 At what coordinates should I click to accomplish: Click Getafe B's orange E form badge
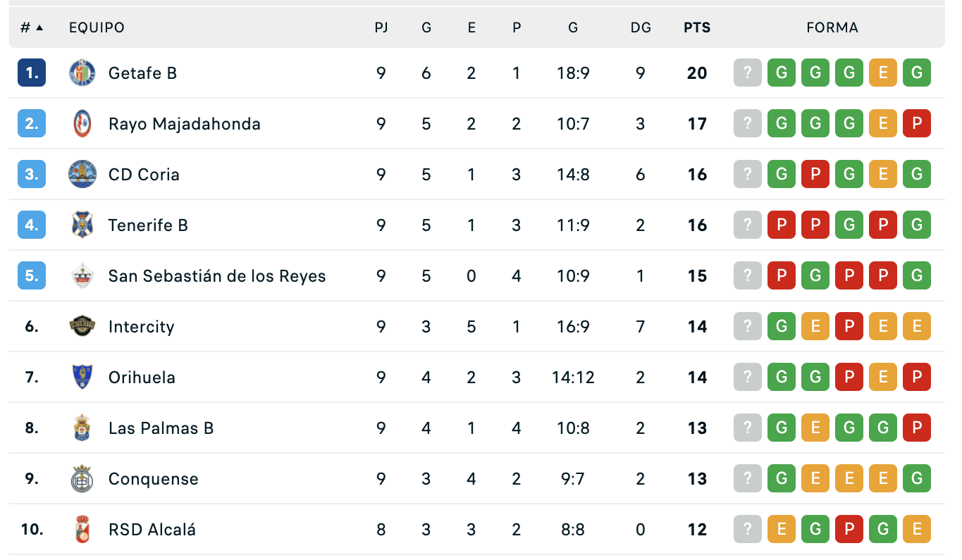click(883, 73)
